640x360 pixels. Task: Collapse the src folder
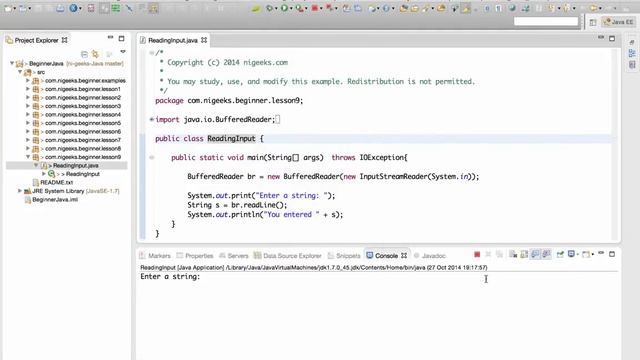click(x=20, y=72)
